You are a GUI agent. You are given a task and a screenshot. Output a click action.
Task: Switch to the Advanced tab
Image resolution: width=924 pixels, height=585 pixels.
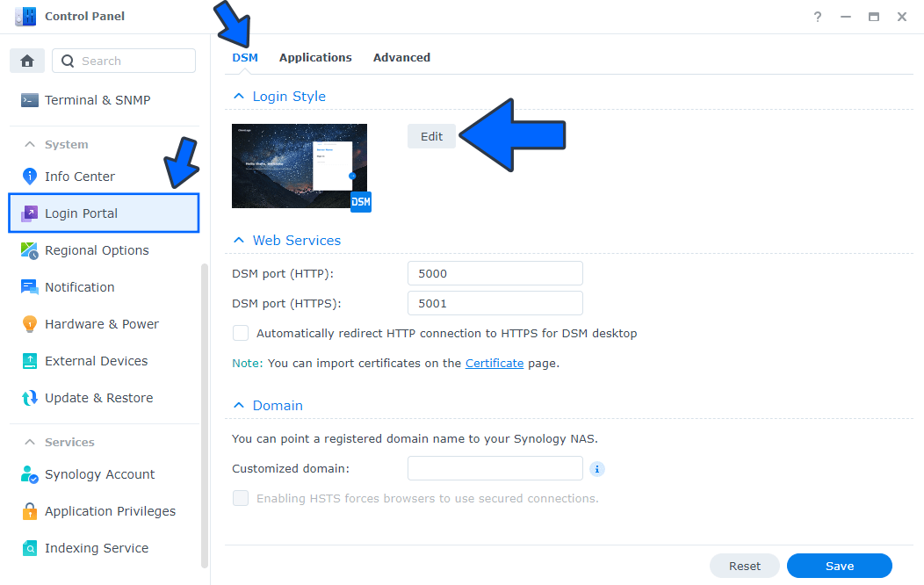[x=401, y=57]
